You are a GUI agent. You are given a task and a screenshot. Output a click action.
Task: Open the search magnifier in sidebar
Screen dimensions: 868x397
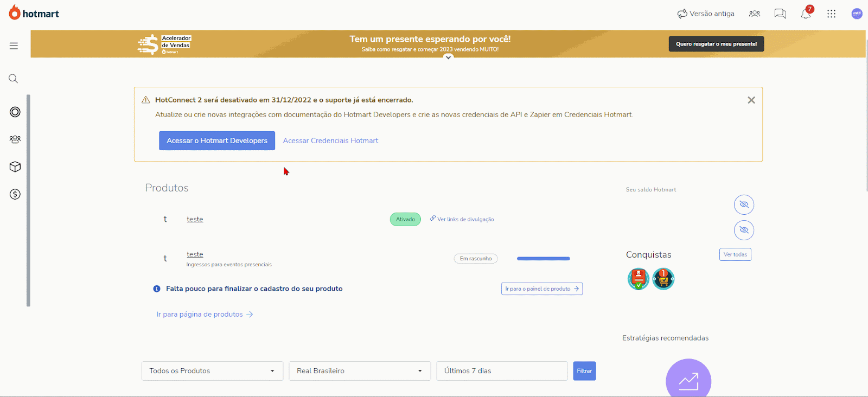tap(14, 79)
